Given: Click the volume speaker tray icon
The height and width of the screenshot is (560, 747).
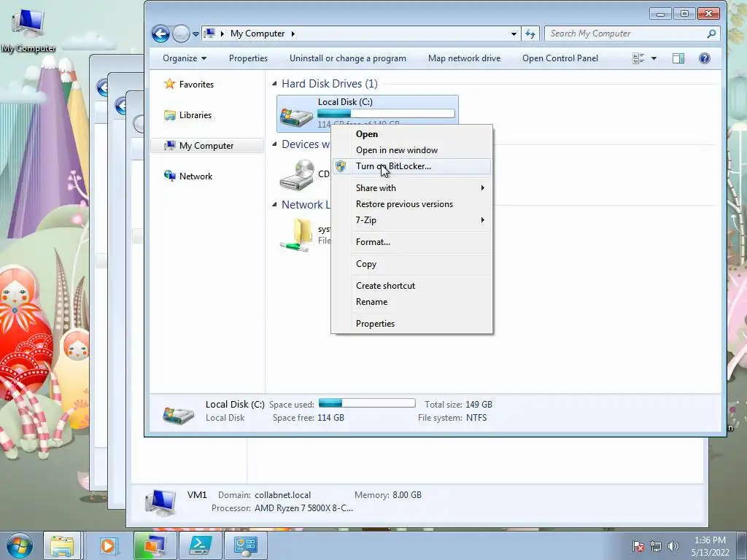Looking at the screenshot, I should pos(673,546).
